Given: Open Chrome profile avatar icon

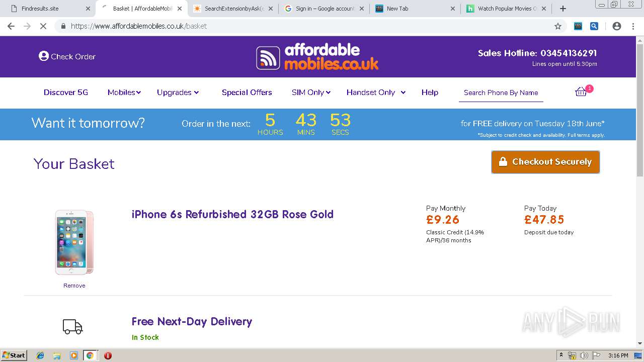Looking at the screenshot, I should 617,26.
